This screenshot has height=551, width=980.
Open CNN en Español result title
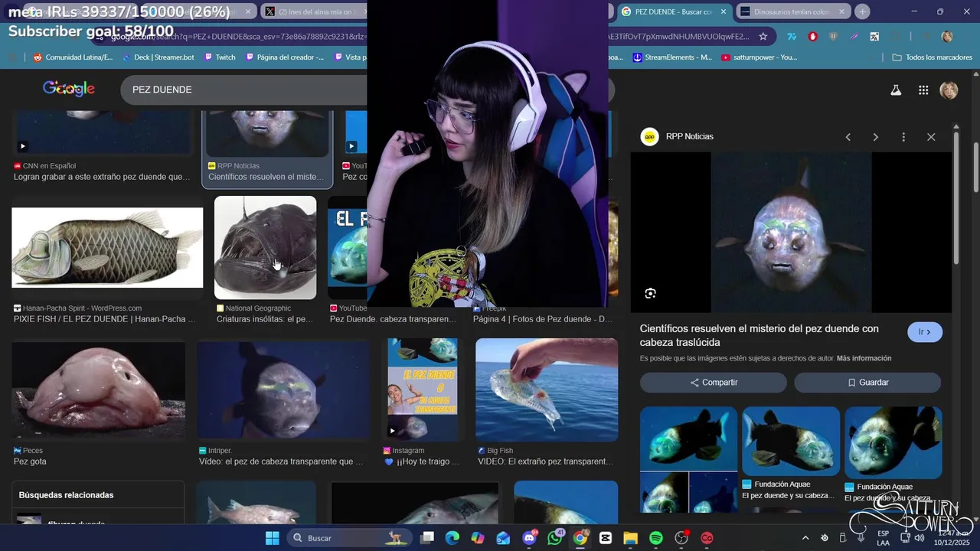pyautogui.click(x=102, y=177)
